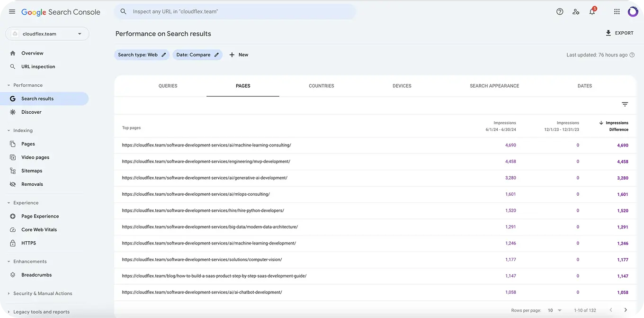Sort by Impressions Difference column

616,126
